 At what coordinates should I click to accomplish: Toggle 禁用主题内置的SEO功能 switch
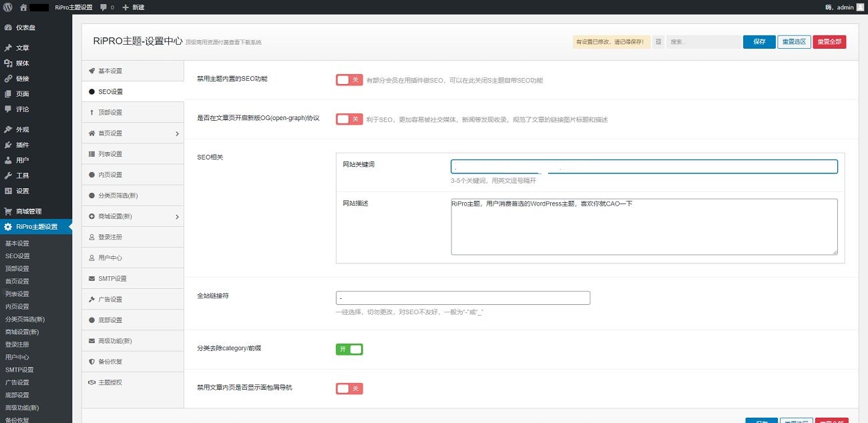click(349, 80)
